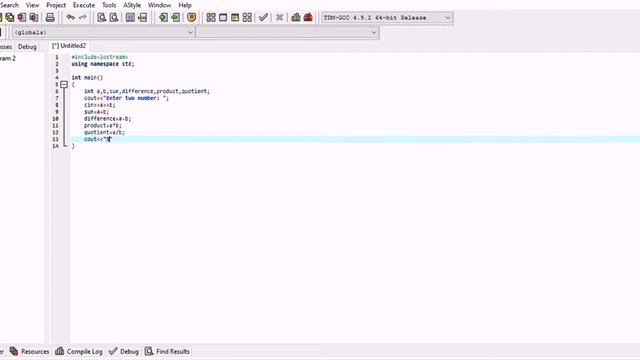Click the Go to Line icon
This screenshot has width=640, height=360.
click(142, 18)
